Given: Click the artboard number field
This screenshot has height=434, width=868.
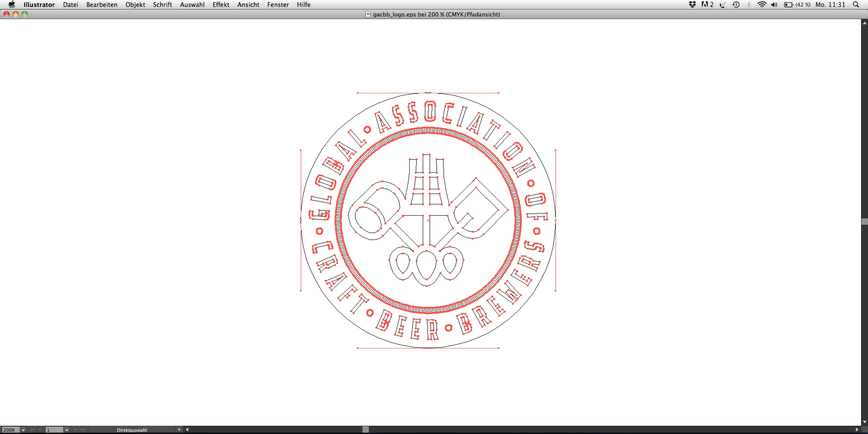Looking at the screenshot, I should tap(54, 430).
